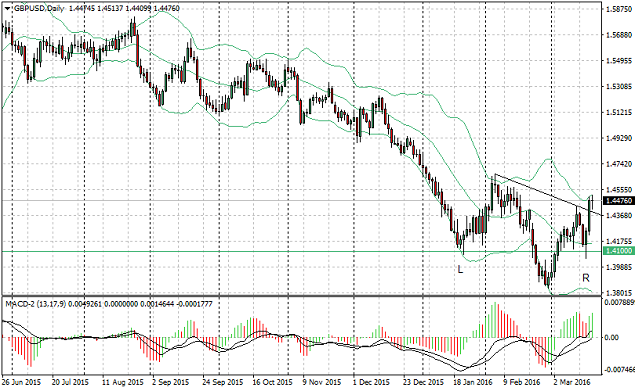Click price axis value 1.43680

[x=619, y=216]
